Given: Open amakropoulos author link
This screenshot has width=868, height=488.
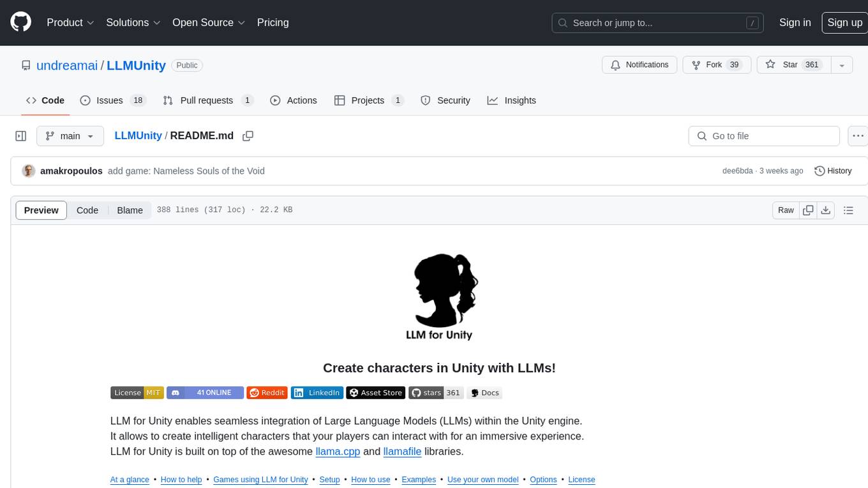Looking at the screenshot, I should (71, 171).
